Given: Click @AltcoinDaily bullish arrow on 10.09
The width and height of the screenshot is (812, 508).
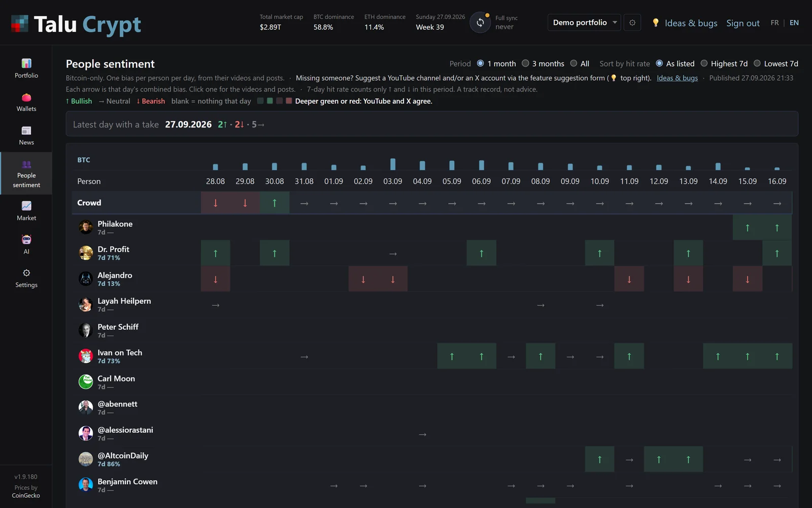Looking at the screenshot, I should point(600,459).
